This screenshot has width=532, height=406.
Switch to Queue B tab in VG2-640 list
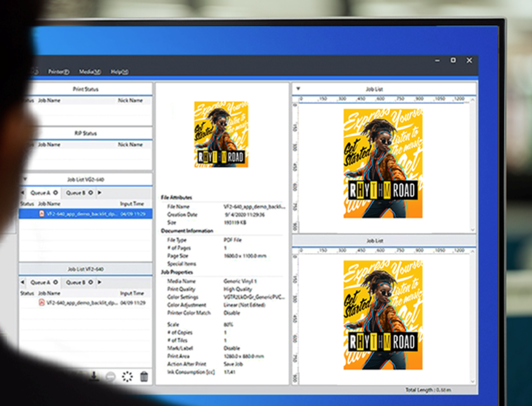(x=76, y=193)
